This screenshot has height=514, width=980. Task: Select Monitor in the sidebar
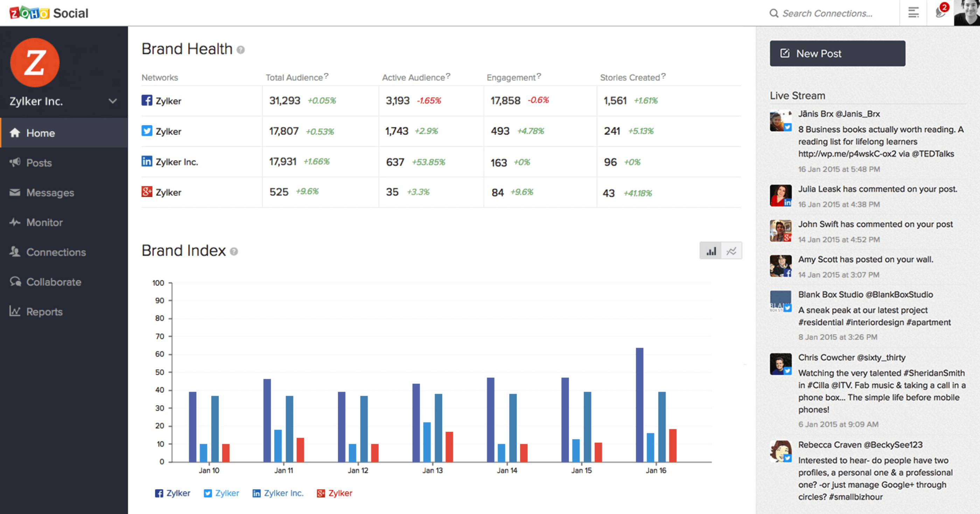point(44,222)
